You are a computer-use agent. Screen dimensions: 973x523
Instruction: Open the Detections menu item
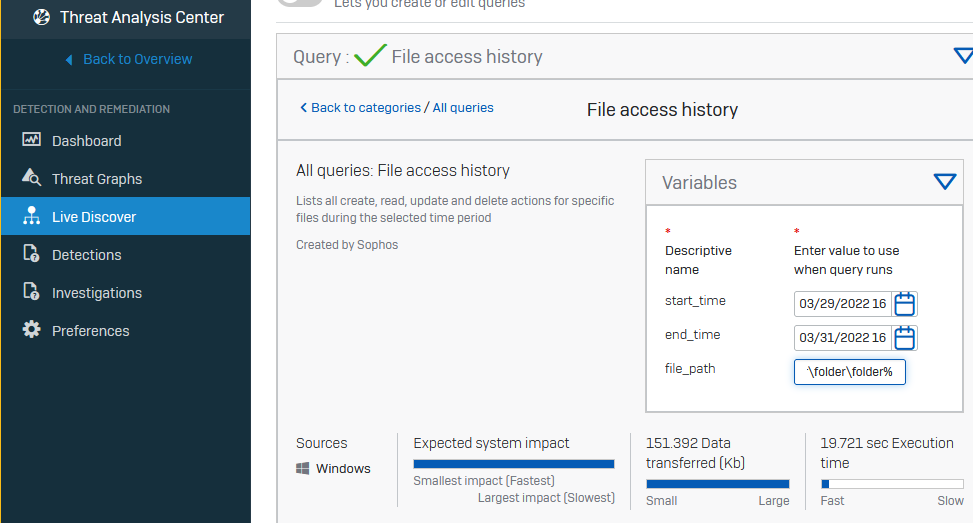(87, 255)
